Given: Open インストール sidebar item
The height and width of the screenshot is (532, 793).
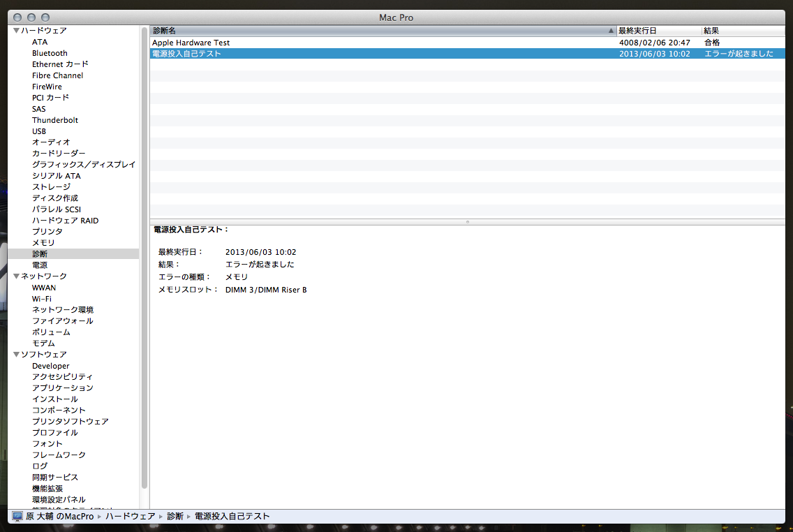Looking at the screenshot, I should click(x=54, y=399).
